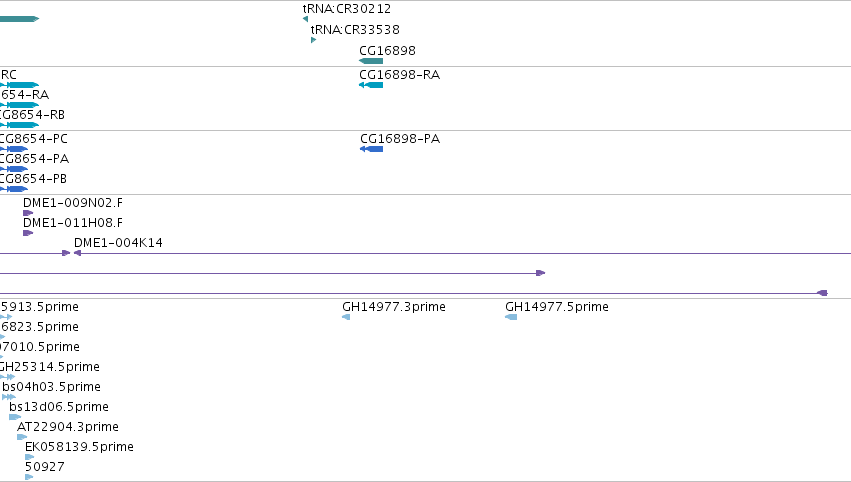Select the tRNA:CR33538 arrow marker
Screen dimensions: 851x482
coord(313,40)
